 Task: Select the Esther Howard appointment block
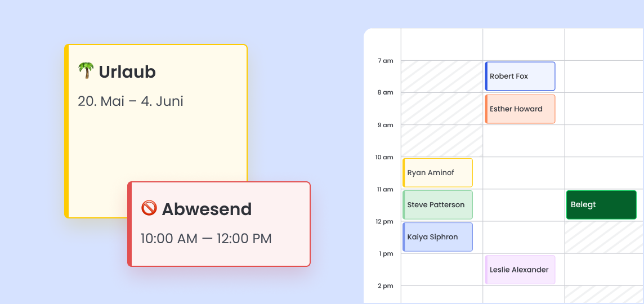coord(520,109)
